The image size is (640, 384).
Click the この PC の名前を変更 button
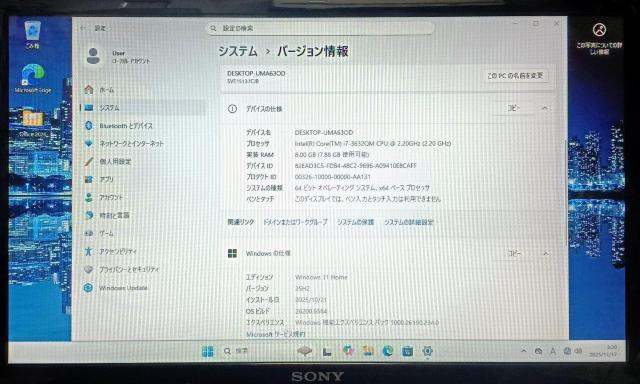(x=515, y=76)
